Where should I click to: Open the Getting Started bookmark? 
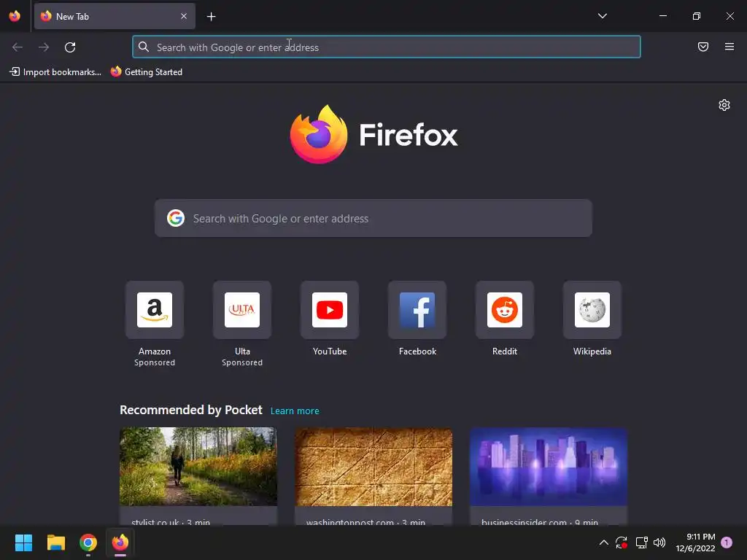[147, 72]
